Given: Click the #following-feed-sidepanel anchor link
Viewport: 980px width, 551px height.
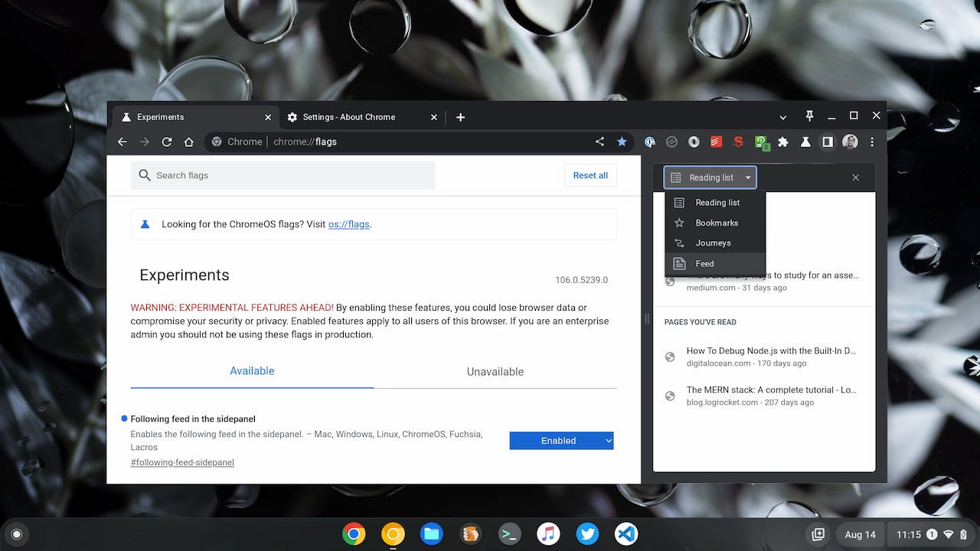Looking at the screenshot, I should (x=182, y=462).
